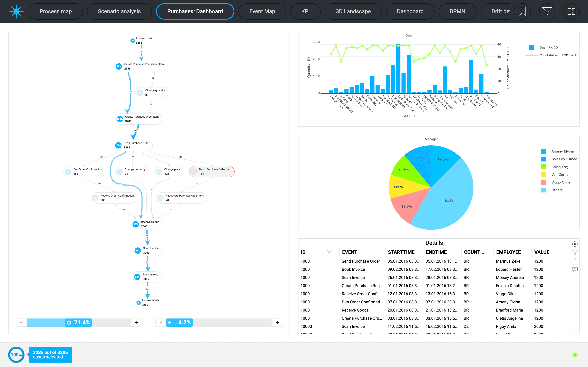
Task: Click the AI assistant icon beside Details
Action: tap(575, 269)
